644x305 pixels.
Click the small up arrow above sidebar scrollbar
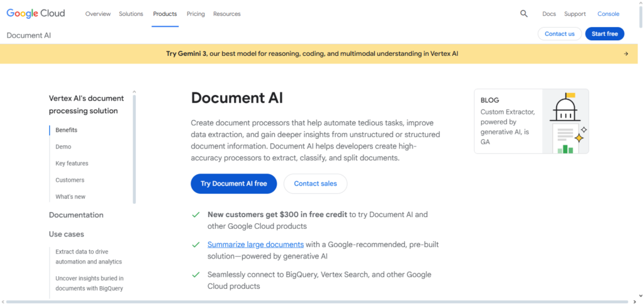[x=134, y=92]
